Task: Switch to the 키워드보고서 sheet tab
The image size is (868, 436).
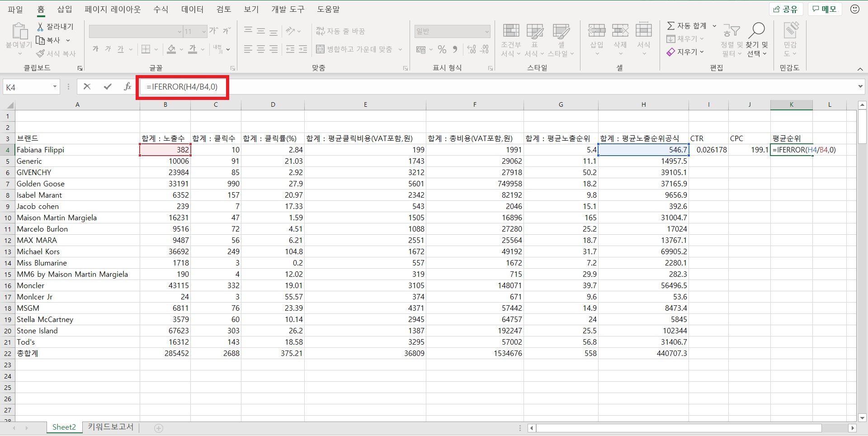Action: [111, 427]
